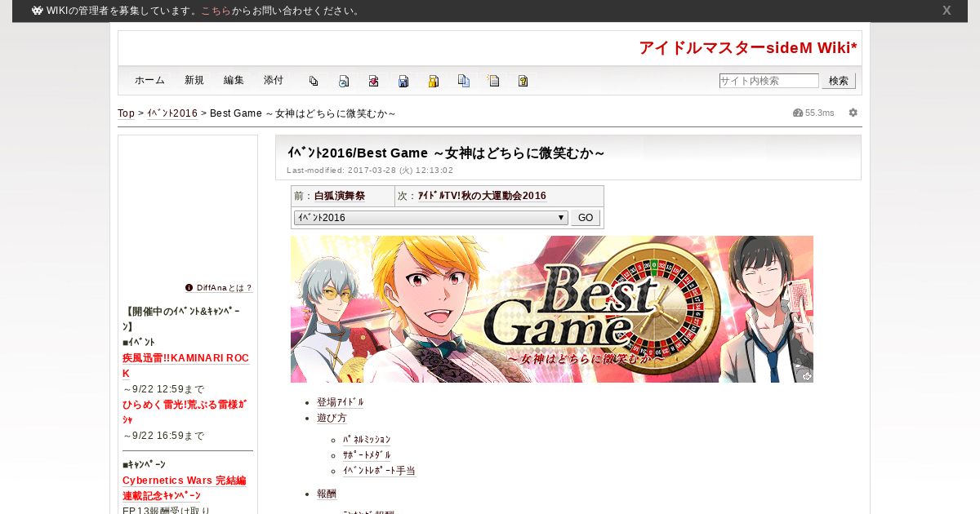Open the ｲﾍﾞﾝﾄ2016 breadcrumb link
This screenshot has height=514, width=980.
coord(172,113)
